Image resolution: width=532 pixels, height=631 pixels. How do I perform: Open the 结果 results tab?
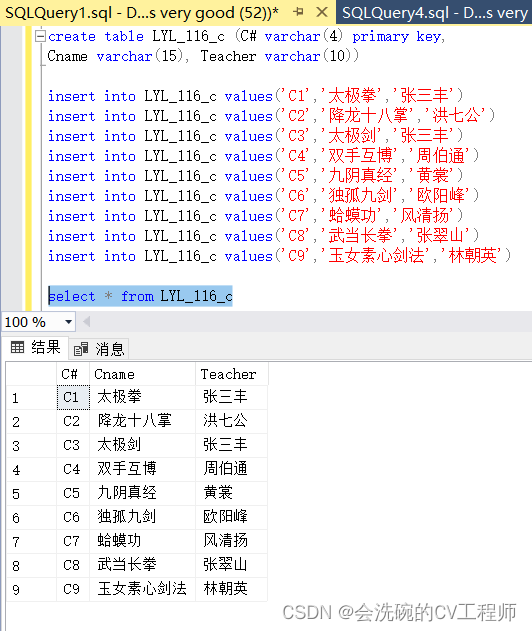tap(35, 347)
